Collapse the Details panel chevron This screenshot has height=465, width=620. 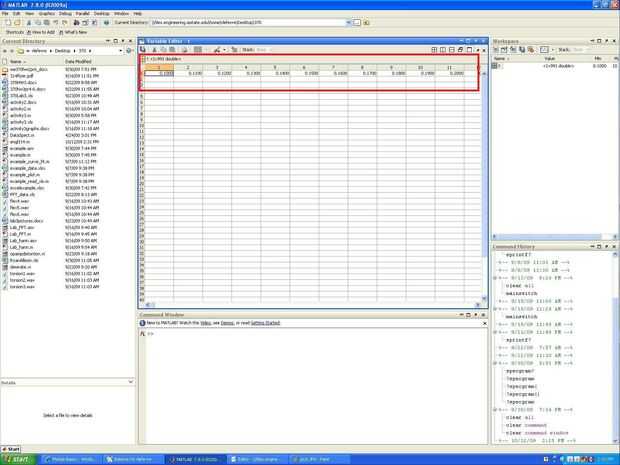click(131, 382)
